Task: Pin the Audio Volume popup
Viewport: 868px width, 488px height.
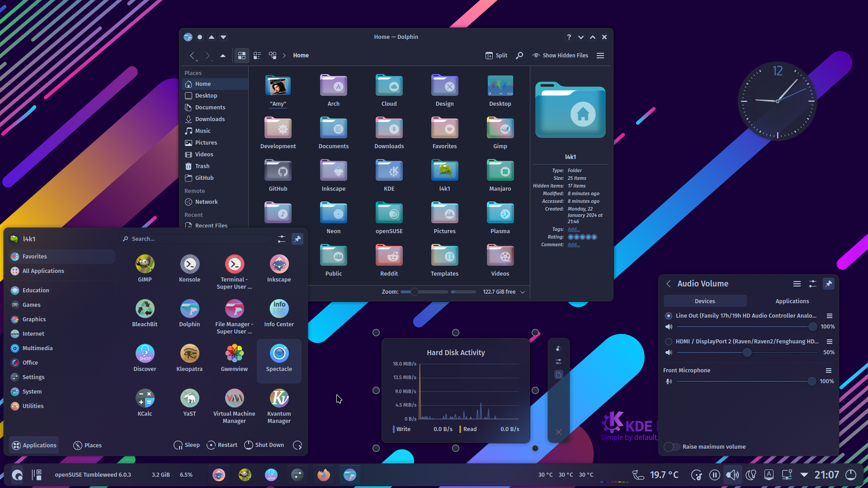Action: tap(828, 284)
